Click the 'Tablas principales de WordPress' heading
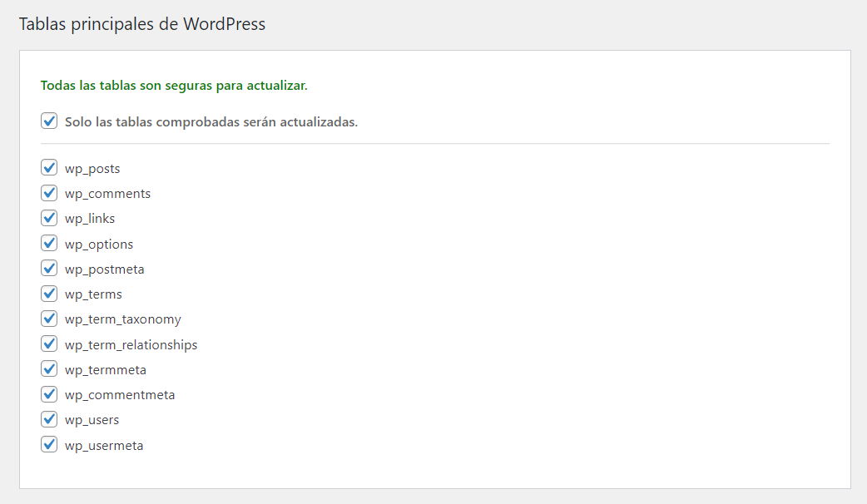The image size is (867, 504). pyautogui.click(x=142, y=24)
